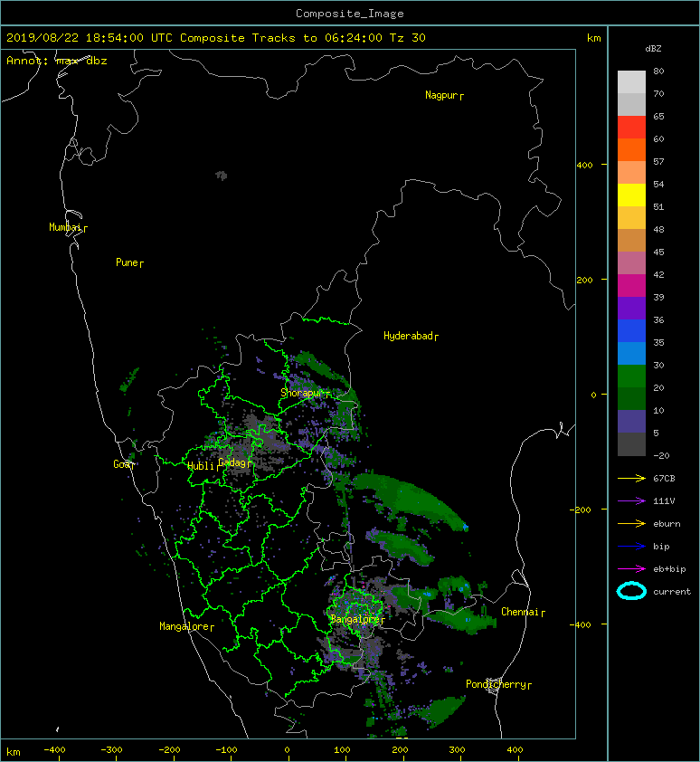Screen dimensions: 700x762
Task: Click the 'current' legend label
Action: coord(672,592)
